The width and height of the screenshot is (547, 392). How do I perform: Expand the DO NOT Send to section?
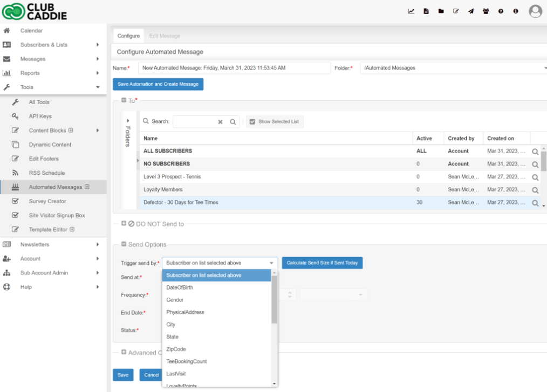point(124,223)
